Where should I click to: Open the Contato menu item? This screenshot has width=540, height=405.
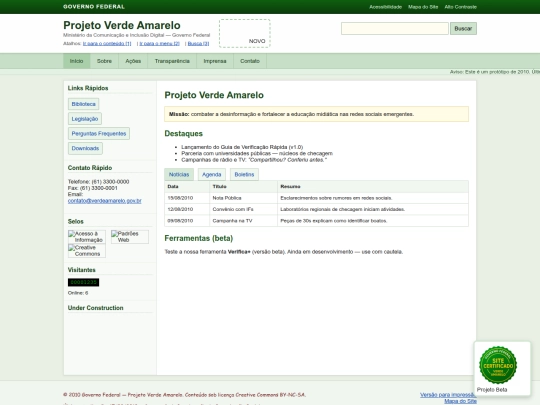(250, 61)
